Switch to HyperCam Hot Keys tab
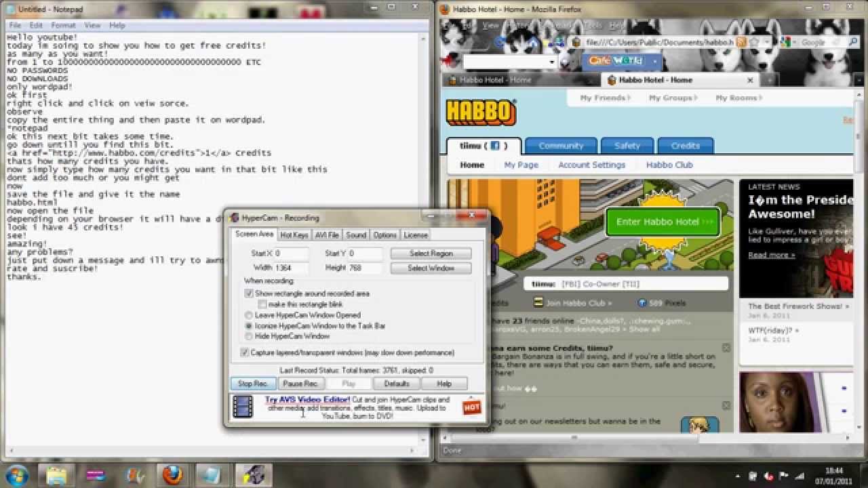 [294, 235]
